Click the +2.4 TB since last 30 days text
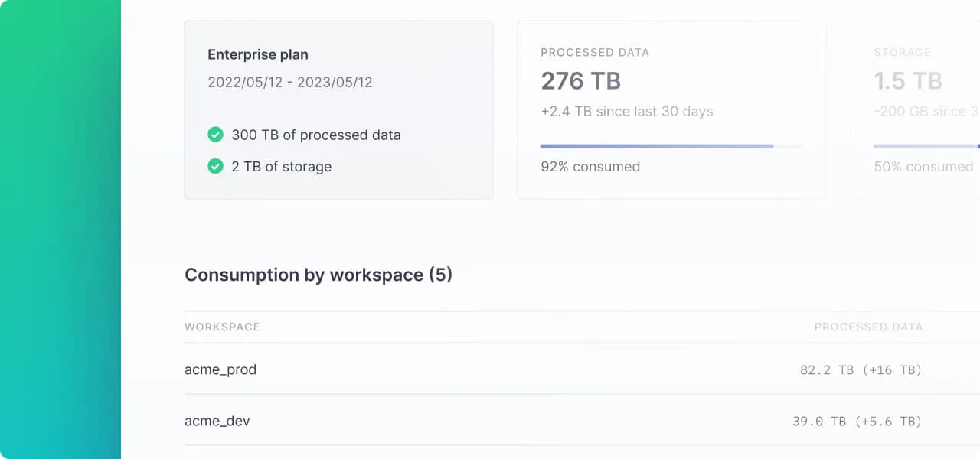Viewport: 980px width, 459px height. 626,112
